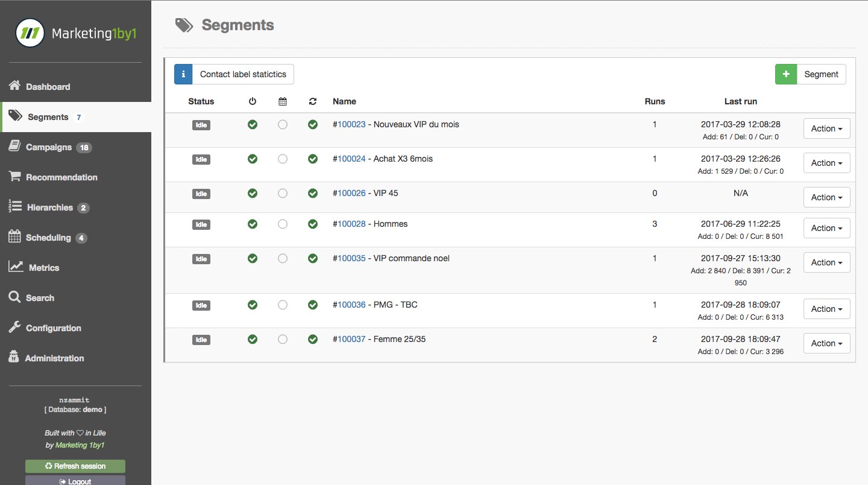Click the Metrics chart icon in the sidebar
The width and height of the screenshot is (868, 485).
pos(16,267)
